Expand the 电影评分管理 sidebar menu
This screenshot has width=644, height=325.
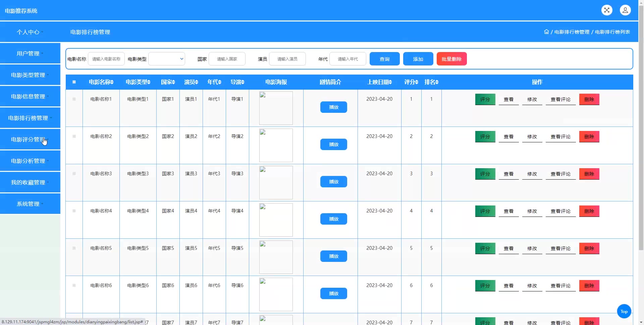(x=30, y=139)
